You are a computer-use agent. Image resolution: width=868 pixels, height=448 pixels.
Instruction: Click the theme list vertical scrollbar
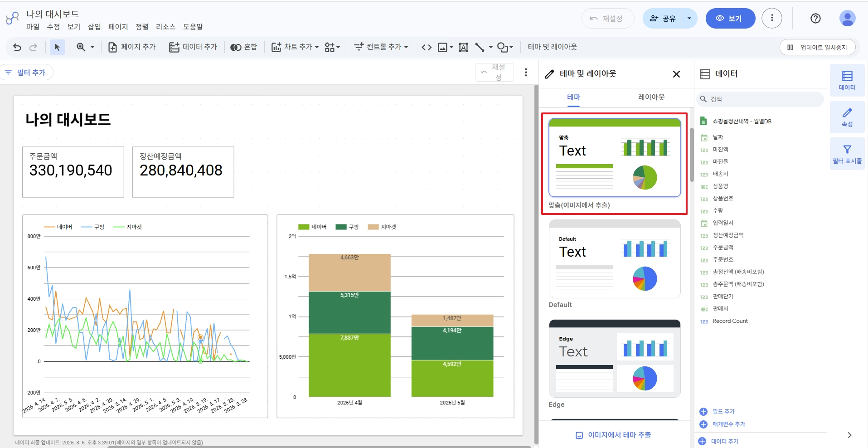(692, 155)
